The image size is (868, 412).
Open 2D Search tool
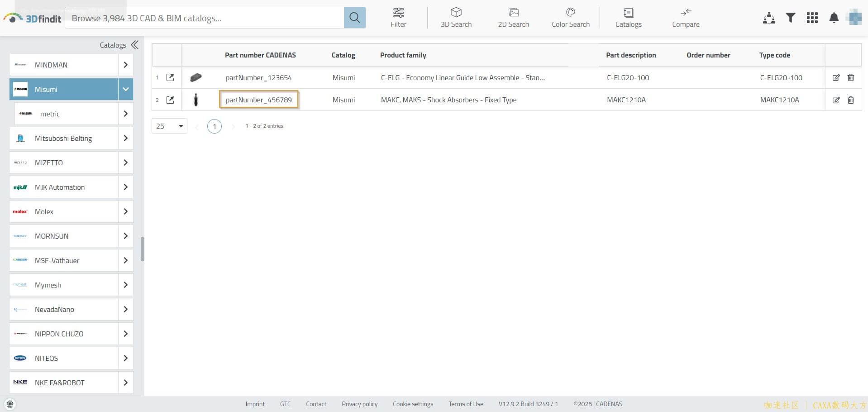point(513,18)
